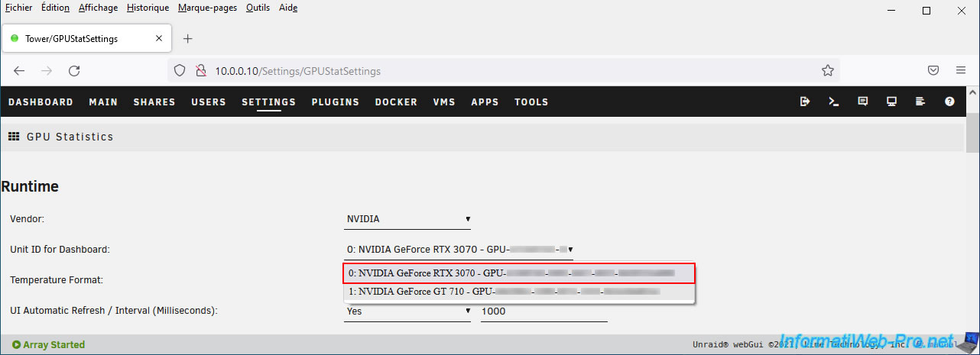Open the UI Automatic Refresh Yes dropdown
The image size is (980, 355).
(407, 311)
